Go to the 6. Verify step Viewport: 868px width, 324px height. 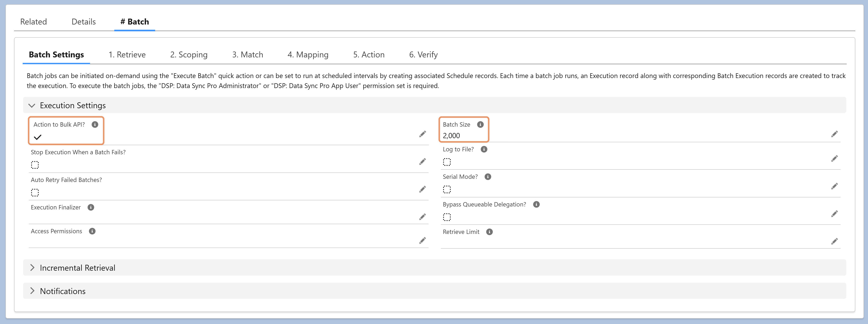pos(423,55)
